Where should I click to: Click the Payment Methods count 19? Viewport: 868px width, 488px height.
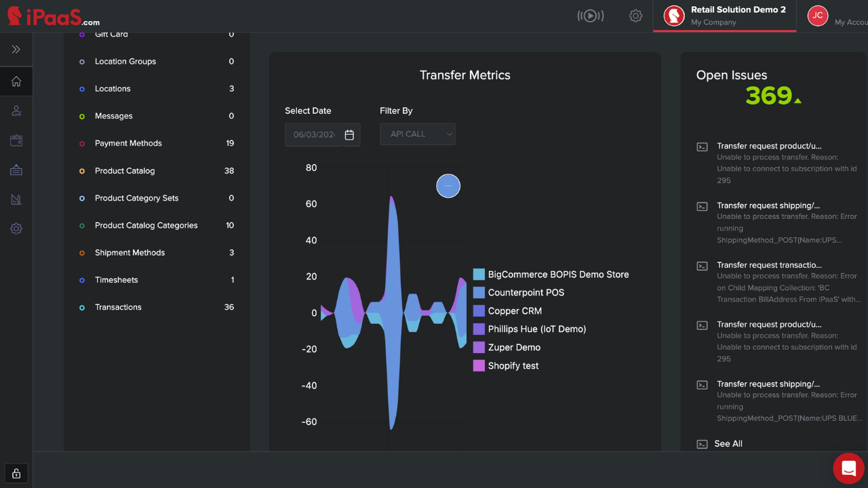click(230, 143)
